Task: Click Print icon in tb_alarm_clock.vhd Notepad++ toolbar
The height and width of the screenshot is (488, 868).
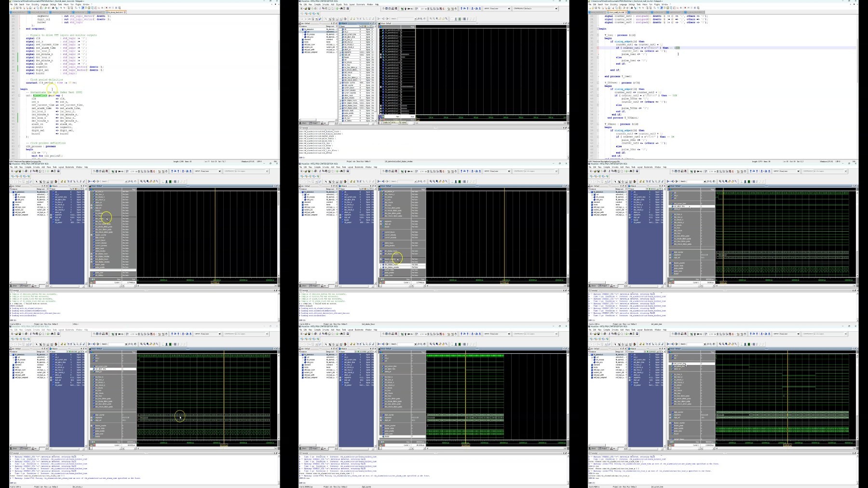Action: click(x=30, y=8)
